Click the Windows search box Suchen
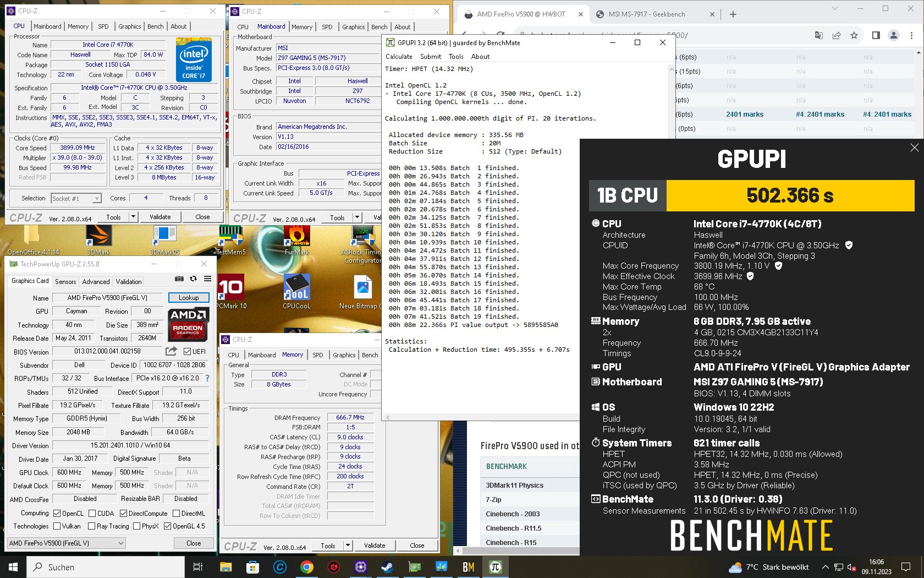This screenshot has width=924, height=578. (106, 567)
